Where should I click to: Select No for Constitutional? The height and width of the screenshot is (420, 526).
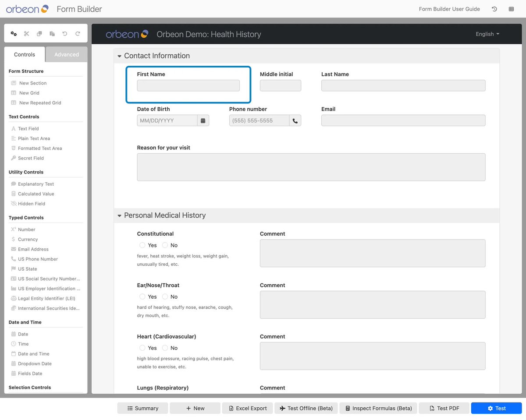[165, 245]
